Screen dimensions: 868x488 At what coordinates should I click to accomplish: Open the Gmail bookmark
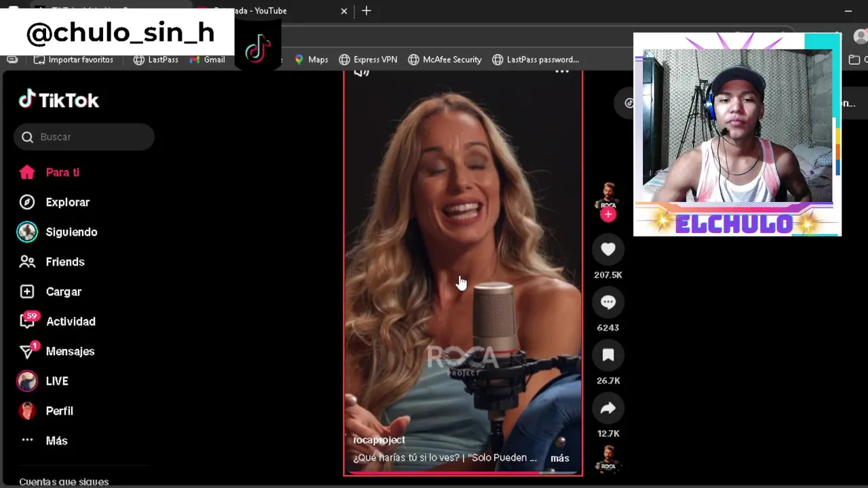click(x=208, y=60)
